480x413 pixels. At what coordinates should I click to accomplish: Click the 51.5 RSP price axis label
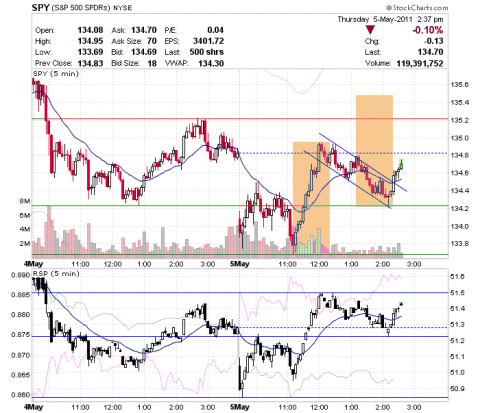click(x=458, y=293)
